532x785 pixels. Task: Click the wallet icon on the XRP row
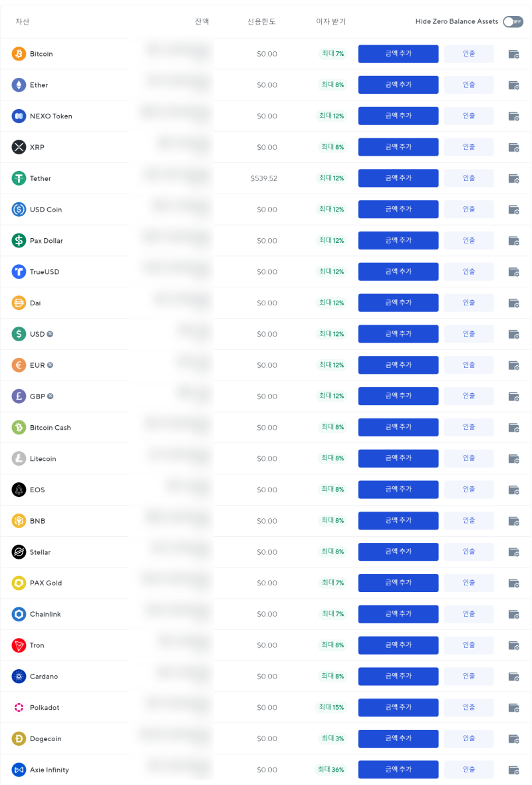pos(513,148)
